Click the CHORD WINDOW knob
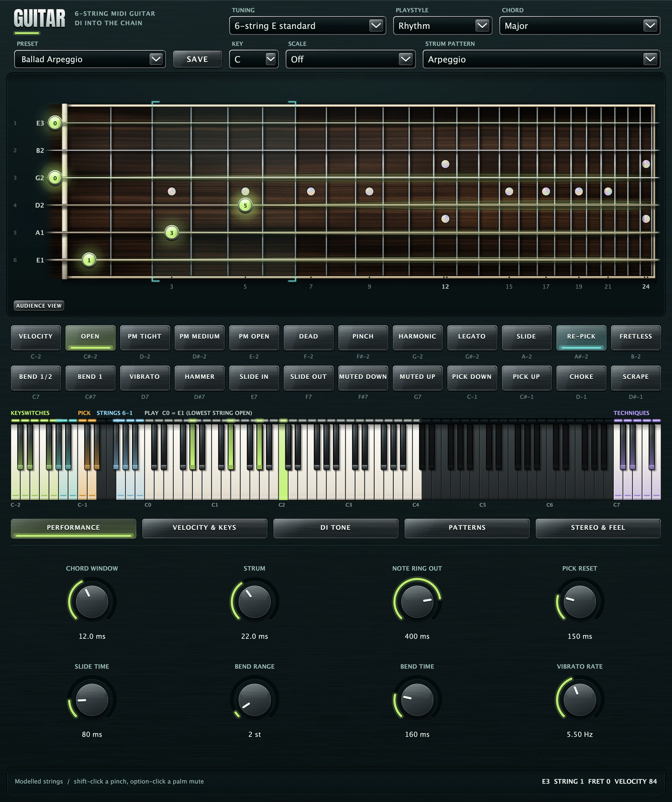 click(92, 601)
